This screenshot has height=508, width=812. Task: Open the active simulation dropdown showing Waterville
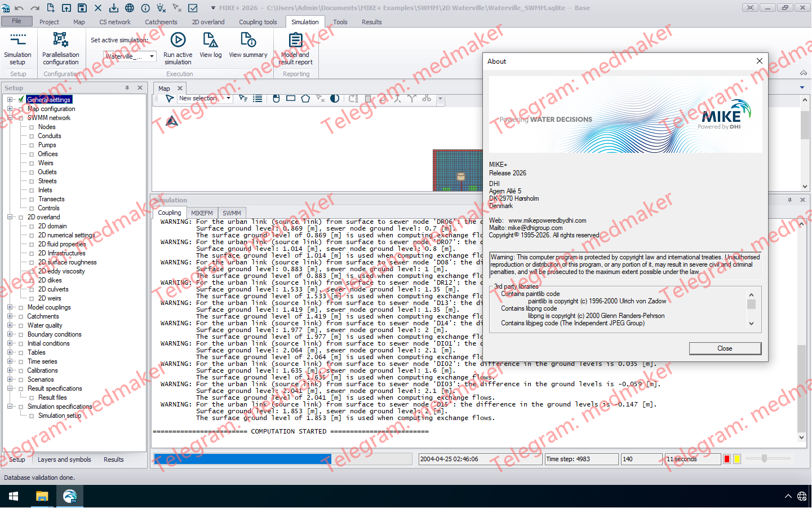pyautogui.click(x=151, y=56)
